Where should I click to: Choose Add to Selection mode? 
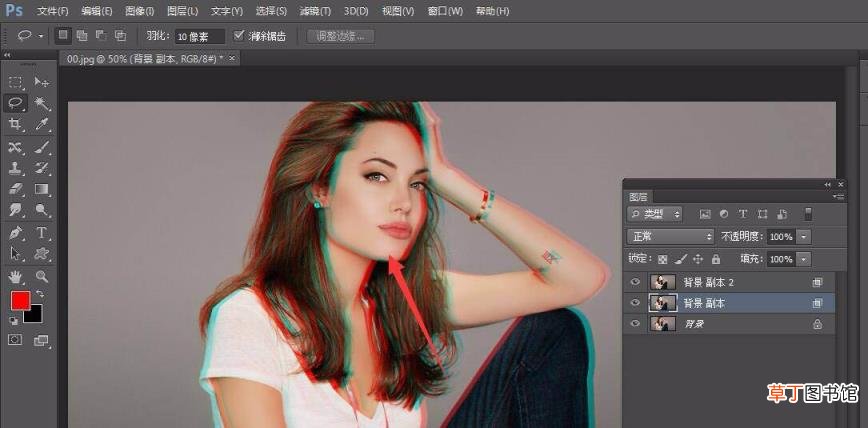pyautogui.click(x=82, y=36)
